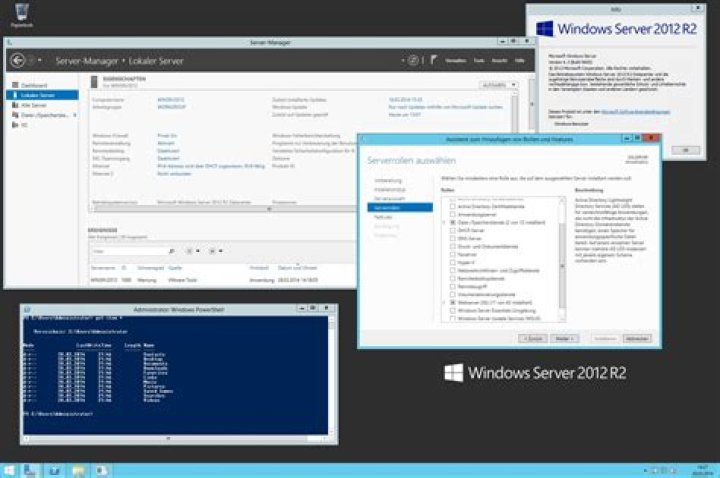Image resolution: width=720 pixels, height=478 pixels.
Task: Click the PowerShell window title icon
Action: coord(27,309)
